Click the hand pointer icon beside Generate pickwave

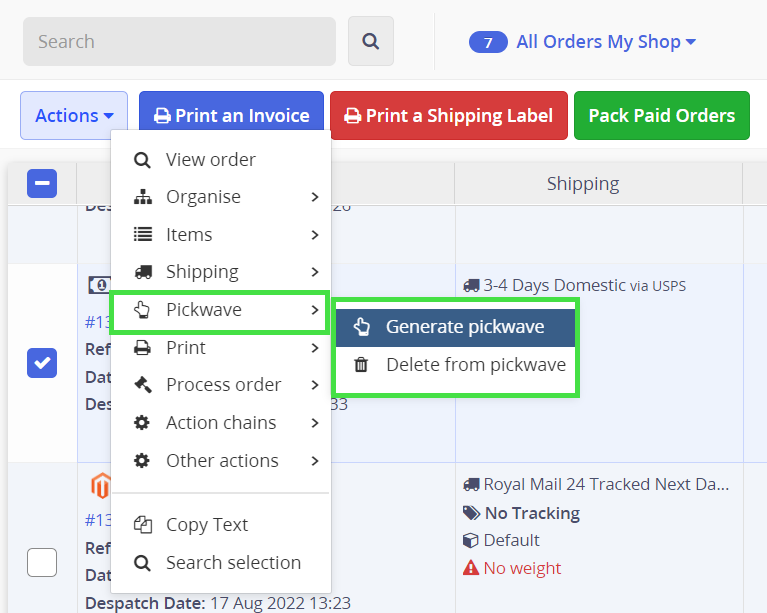coord(361,327)
